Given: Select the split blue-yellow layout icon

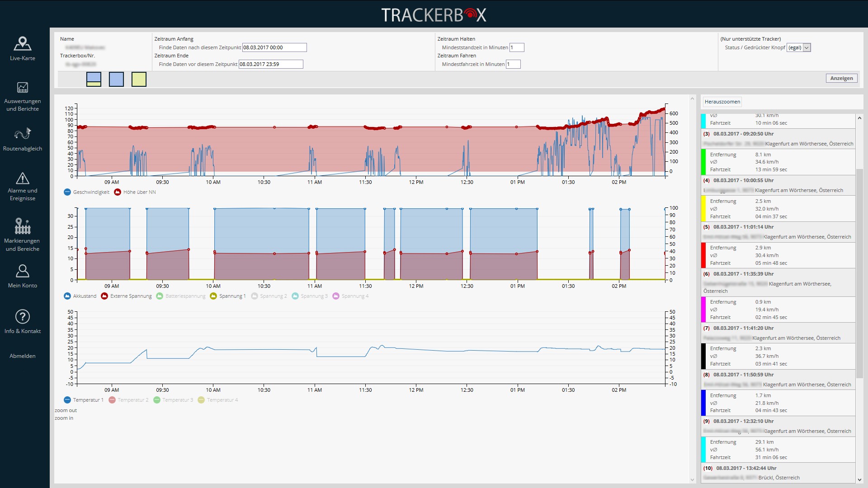Looking at the screenshot, I should click(x=94, y=79).
